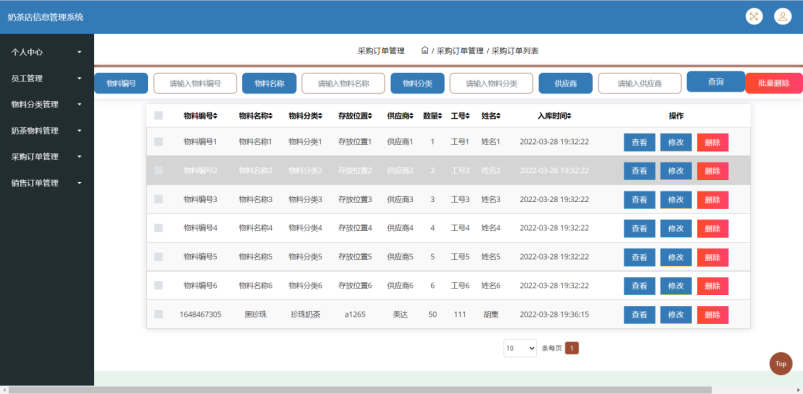
Task: Click the blue 物料名称 filter label
Action: pyautogui.click(x=269, y=83)
